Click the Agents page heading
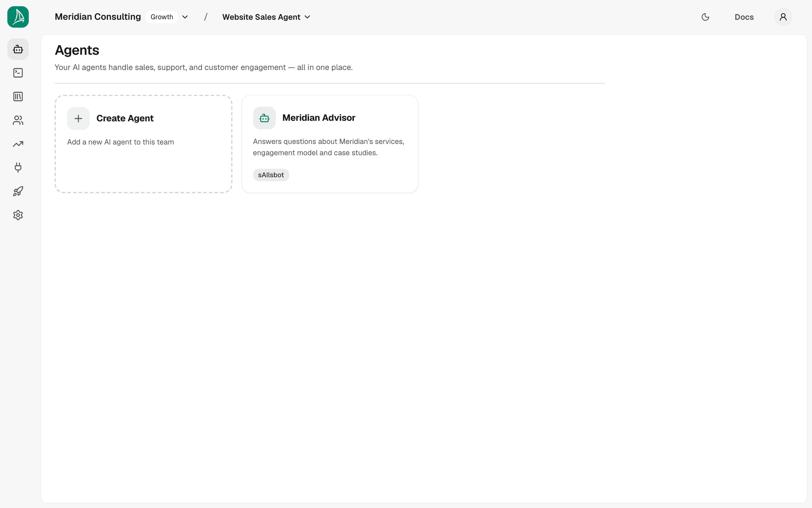812x508 pixels. tap(77, 50)
